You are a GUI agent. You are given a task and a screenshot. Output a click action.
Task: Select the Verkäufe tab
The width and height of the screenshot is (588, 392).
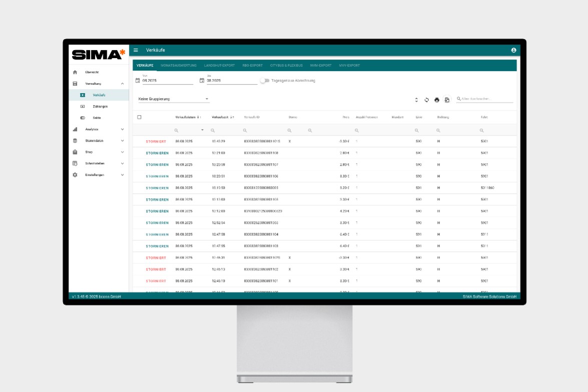145,65
